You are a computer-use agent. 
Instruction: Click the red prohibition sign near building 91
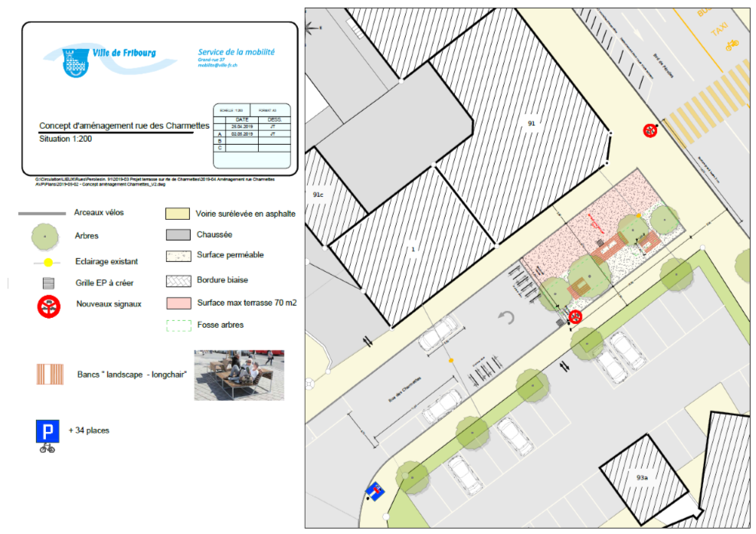coord(650,131)
